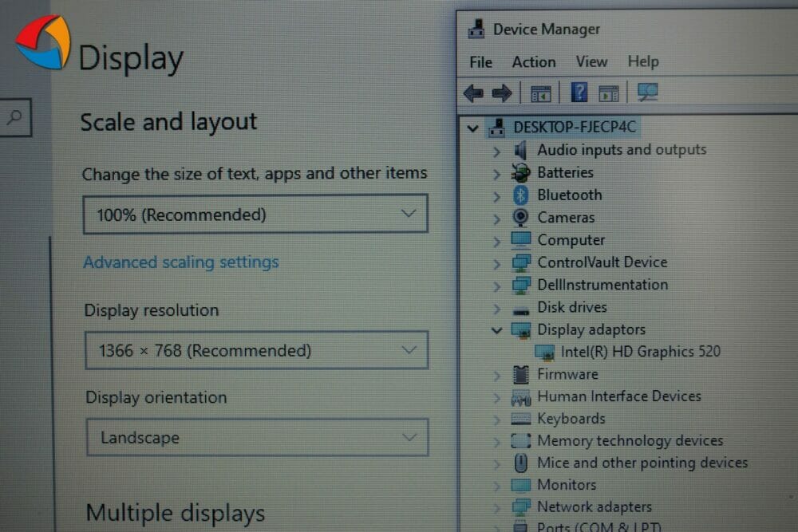Click the Intel HD Graphics 520 adapter icon
This screenshot has width=798, height=532.
[x=544, y=352]
